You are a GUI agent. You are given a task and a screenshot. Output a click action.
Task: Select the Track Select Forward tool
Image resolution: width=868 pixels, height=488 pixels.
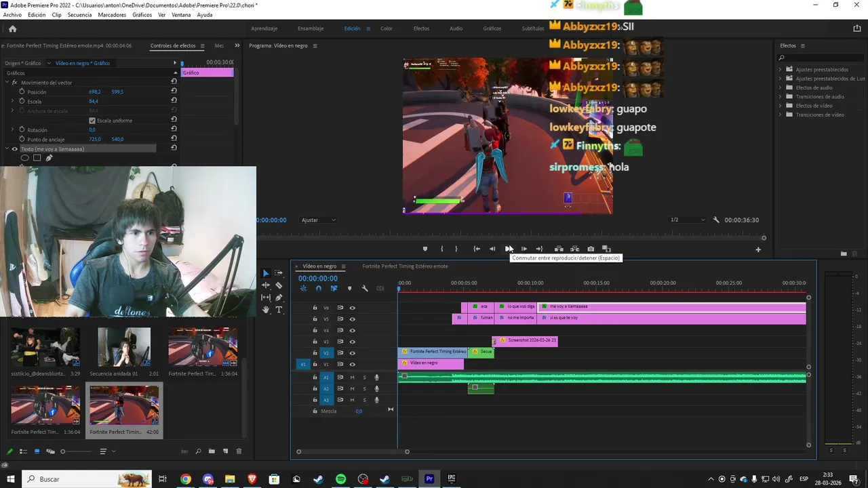point(279,273)
